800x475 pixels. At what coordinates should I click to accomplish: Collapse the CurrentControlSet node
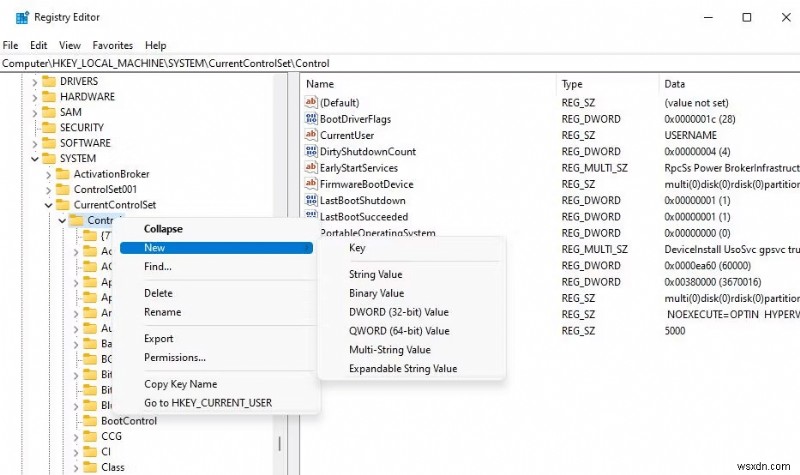coord(48,205)
